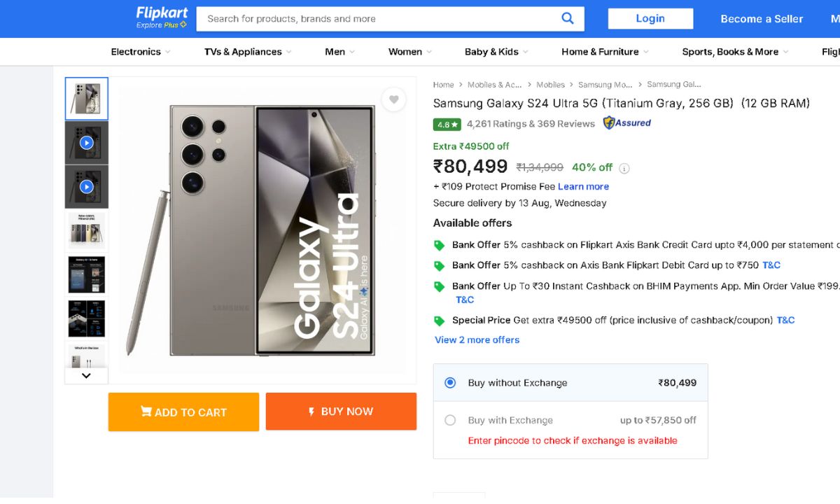Open the Baby & Kids menu

(496, 52)
